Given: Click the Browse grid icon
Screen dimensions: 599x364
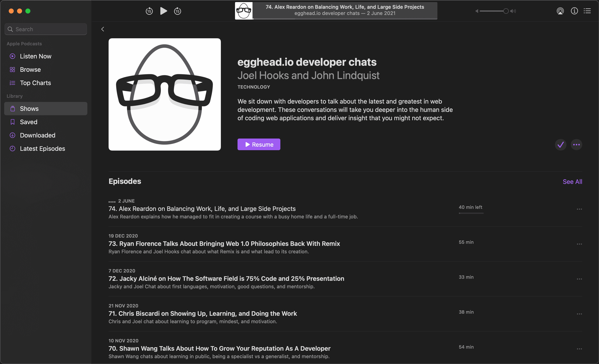Looking at the screenshot, I should [12, 69].
